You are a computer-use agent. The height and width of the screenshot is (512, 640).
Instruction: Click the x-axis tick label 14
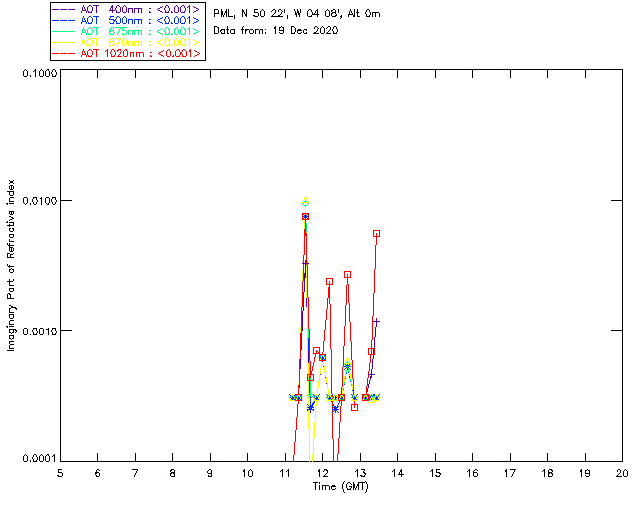click(x=398, y=474)
